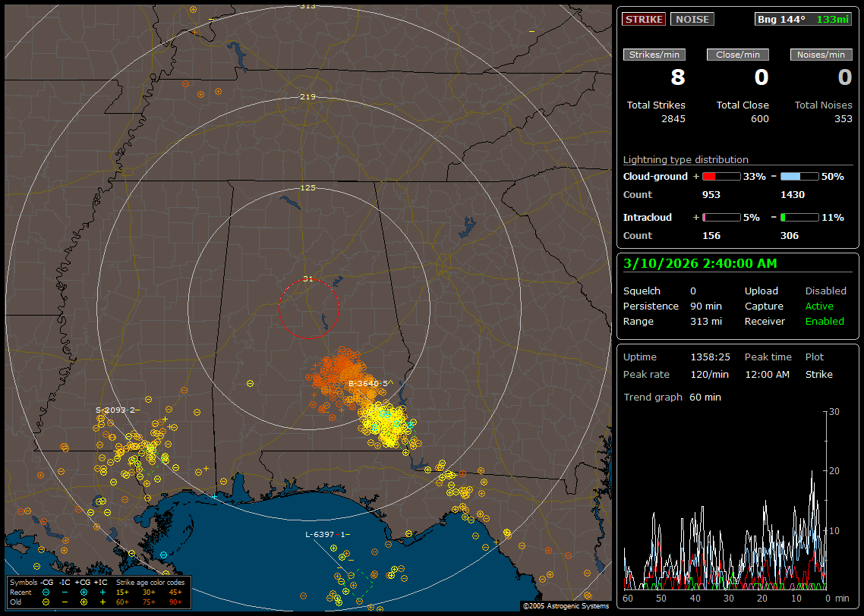The image size is (864, 616).
Task: Click the old positive cloud-ground legend symbol
Action: point(84,602)
